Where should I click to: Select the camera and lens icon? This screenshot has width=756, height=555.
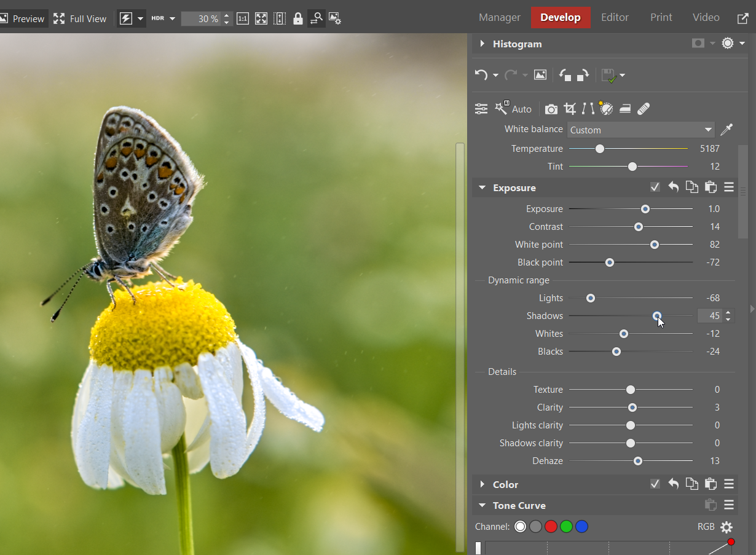click(x=551, y=109)
